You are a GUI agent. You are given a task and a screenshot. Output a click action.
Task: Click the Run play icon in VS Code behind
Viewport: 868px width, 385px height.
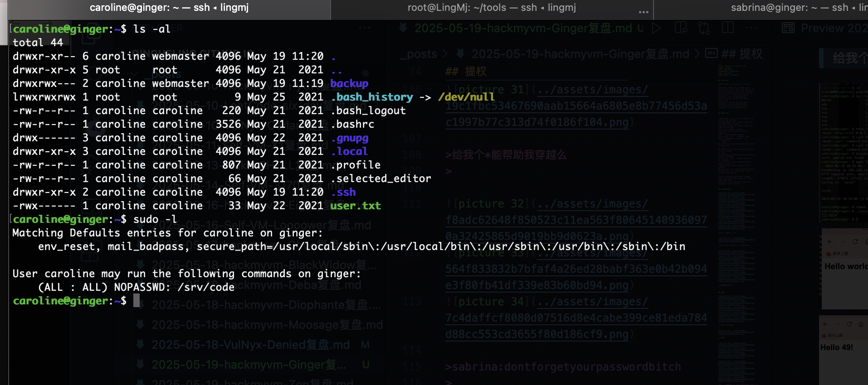656,28
